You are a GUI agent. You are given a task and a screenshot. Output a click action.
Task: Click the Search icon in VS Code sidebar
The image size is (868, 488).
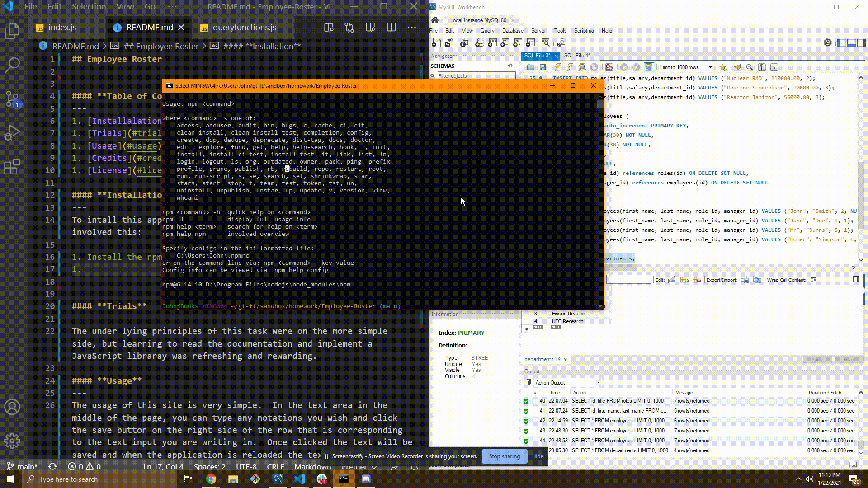pos(13,64)
